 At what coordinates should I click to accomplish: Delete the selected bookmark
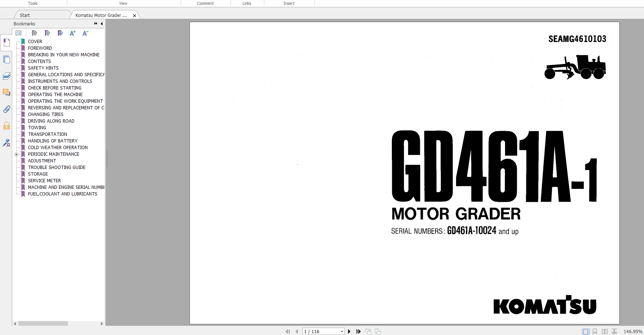coord(34,33)
